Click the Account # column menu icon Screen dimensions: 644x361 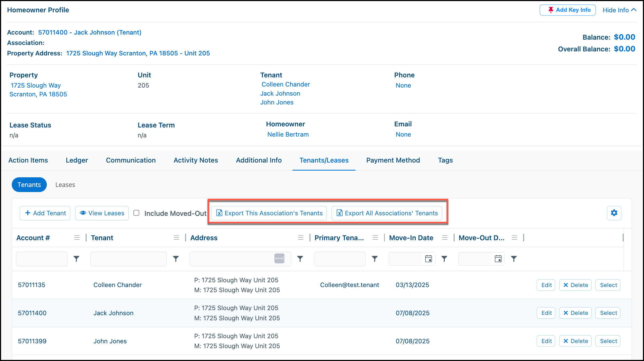(77, 238)
